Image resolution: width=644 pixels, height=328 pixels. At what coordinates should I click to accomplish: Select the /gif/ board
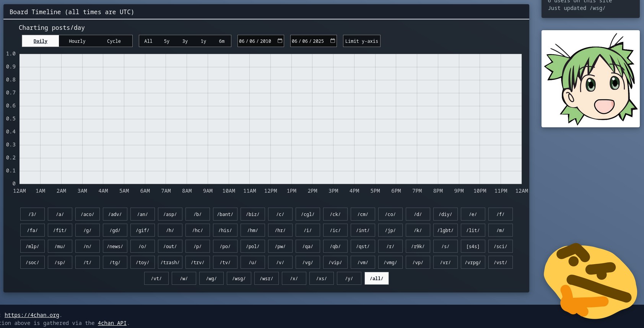[143, 230]
